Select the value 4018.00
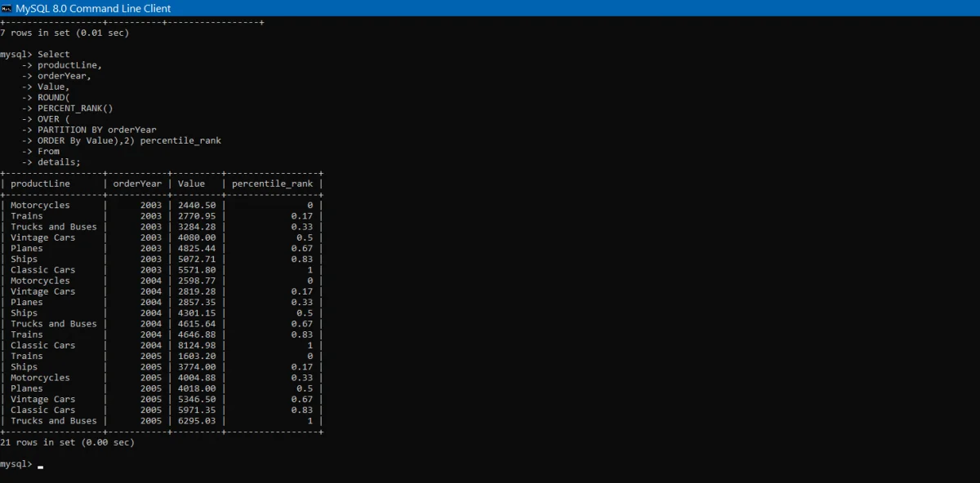This screenshot has height=483, width=980. click(x=197, y=388)
